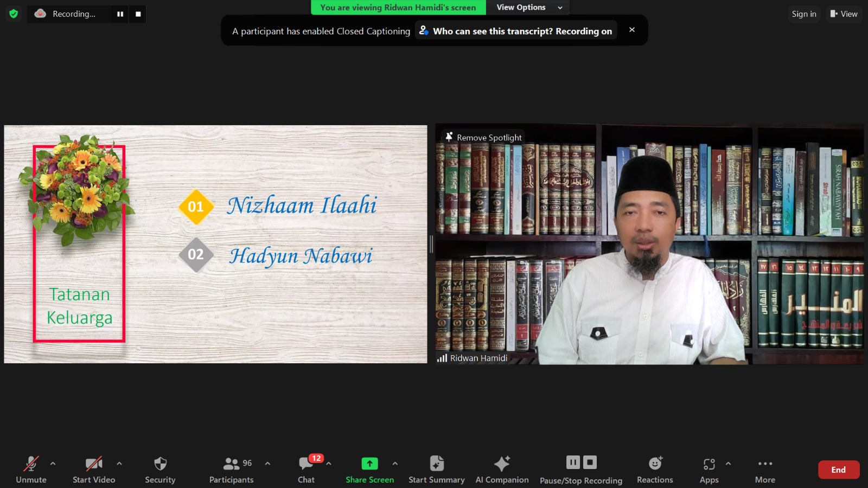Turn on the camera with Start Video
Viewport: 868px width, 488px height.
pos(94,470)
